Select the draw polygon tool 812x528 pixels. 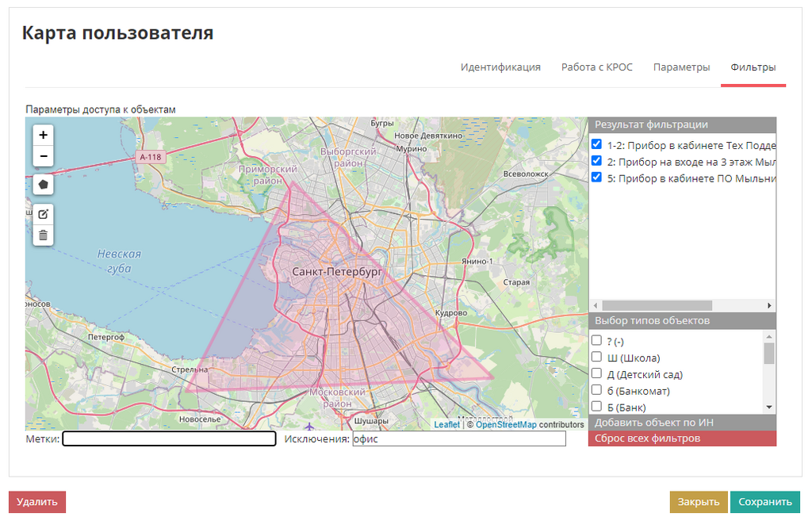44,184
